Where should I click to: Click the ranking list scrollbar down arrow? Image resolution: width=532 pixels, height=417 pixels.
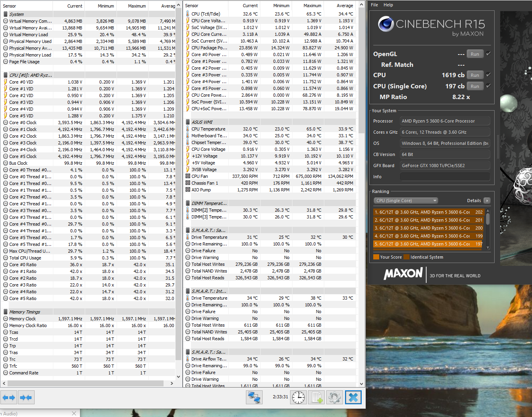(x=487, y=247)
